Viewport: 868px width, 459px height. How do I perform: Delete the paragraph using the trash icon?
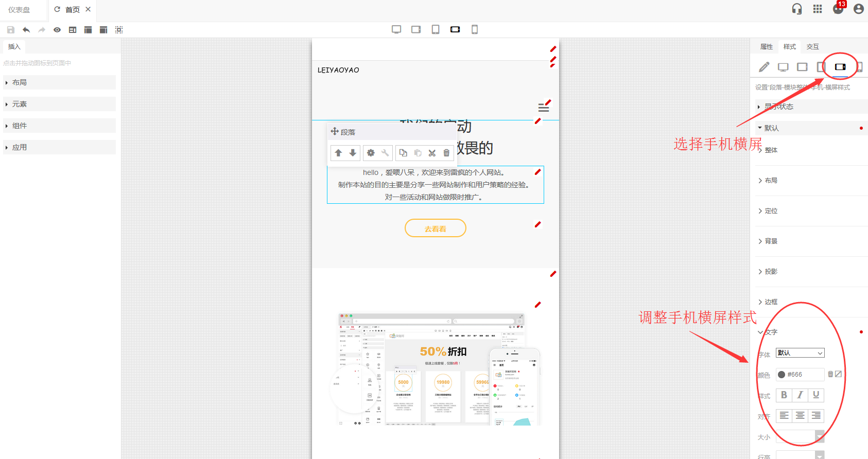[x=446, y=153]
